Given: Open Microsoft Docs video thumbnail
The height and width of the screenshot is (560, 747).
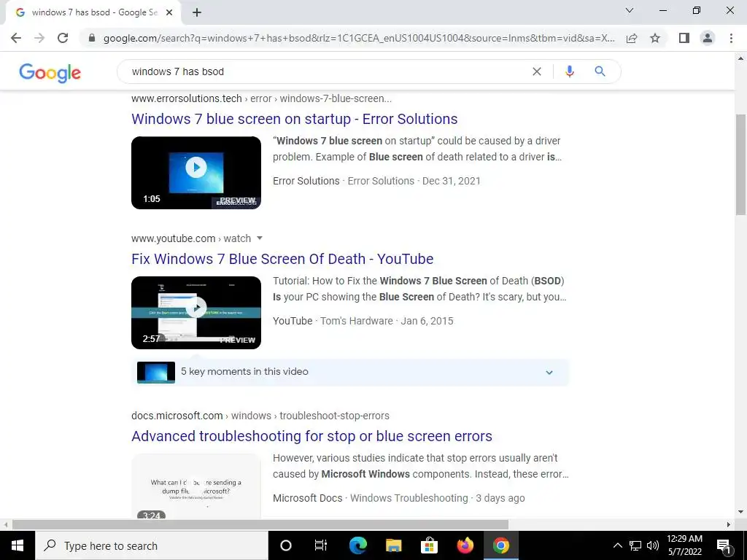Looking at the screenshot, I should 196,486.
